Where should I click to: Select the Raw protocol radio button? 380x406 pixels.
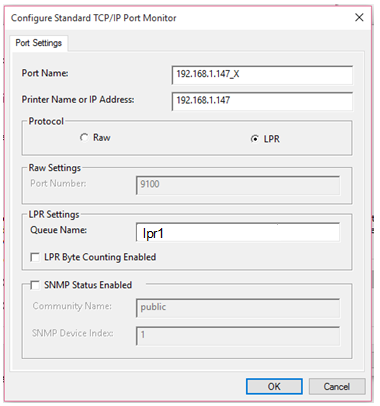coord(84,137)
